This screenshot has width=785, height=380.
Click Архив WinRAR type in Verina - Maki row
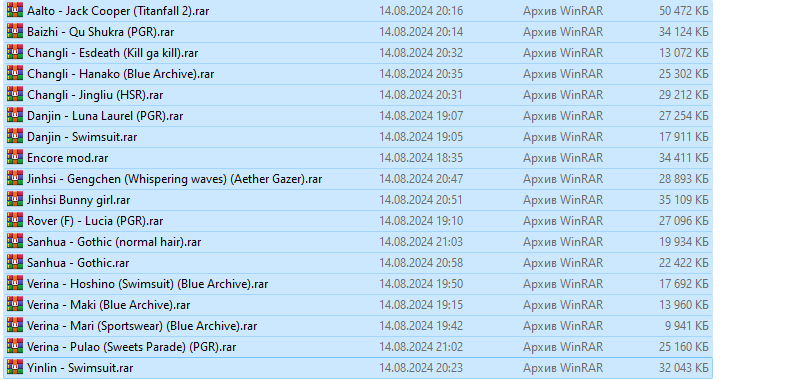click(x=563, y=305)
